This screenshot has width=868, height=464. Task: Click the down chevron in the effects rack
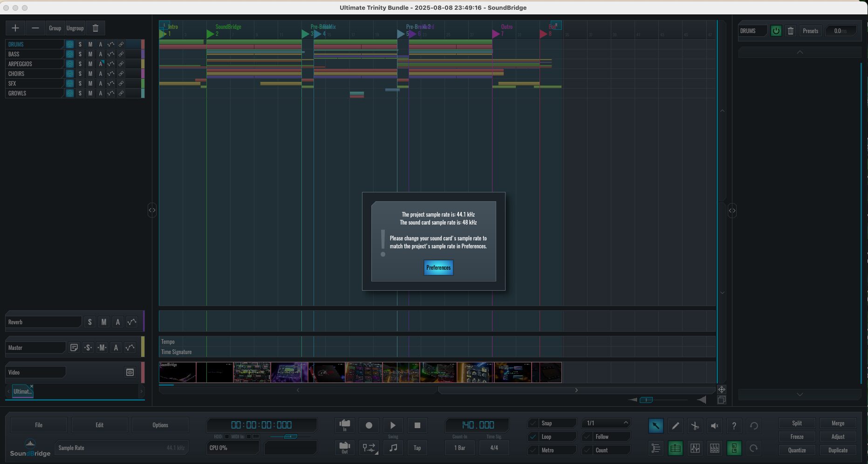[800, 395]
